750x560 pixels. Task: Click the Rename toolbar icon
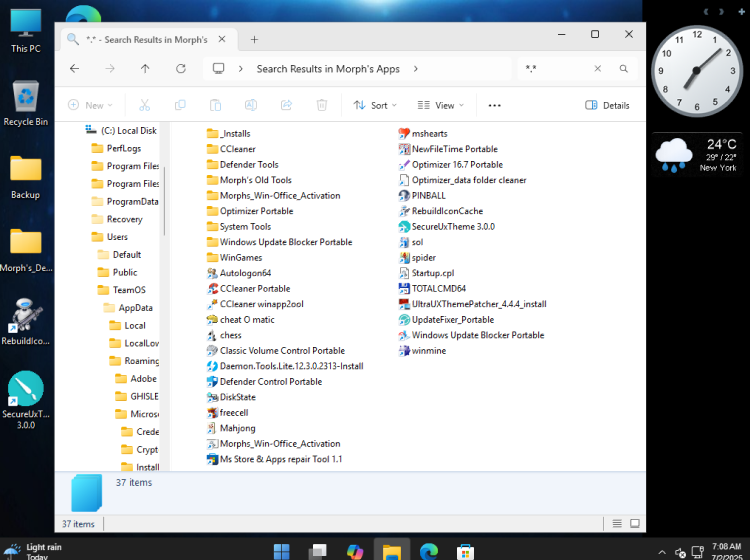[x=251, y=105]
